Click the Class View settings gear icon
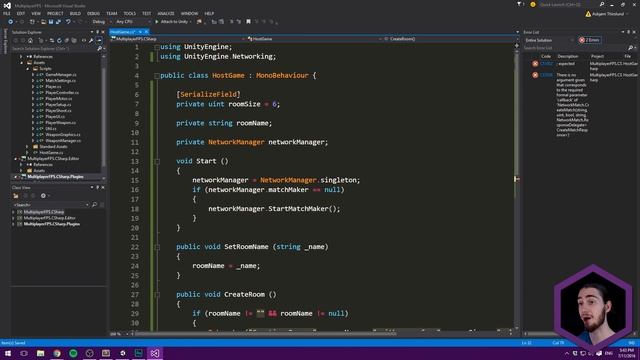 point(43,196)
